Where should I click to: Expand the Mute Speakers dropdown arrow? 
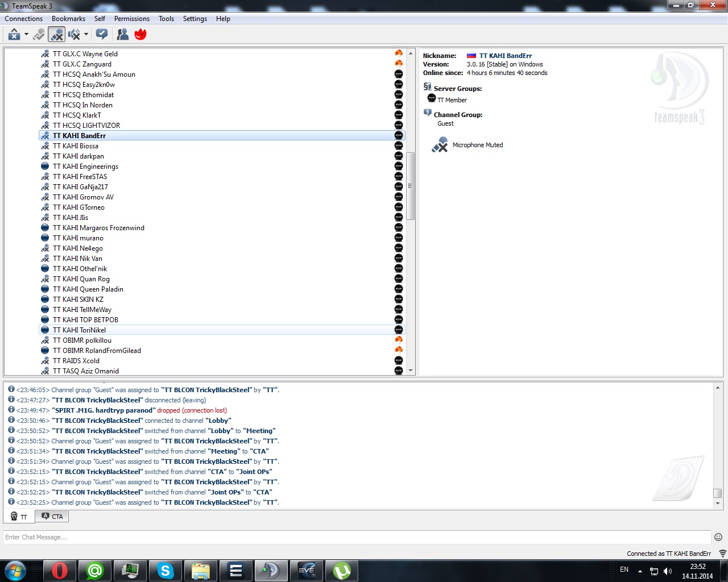click(x=86, y=35)
